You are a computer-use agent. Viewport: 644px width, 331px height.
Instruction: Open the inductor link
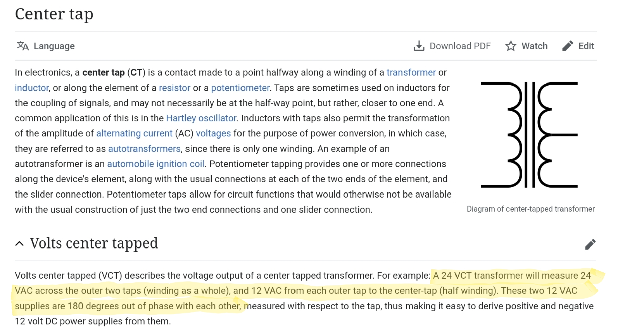[x=32, y=88]
